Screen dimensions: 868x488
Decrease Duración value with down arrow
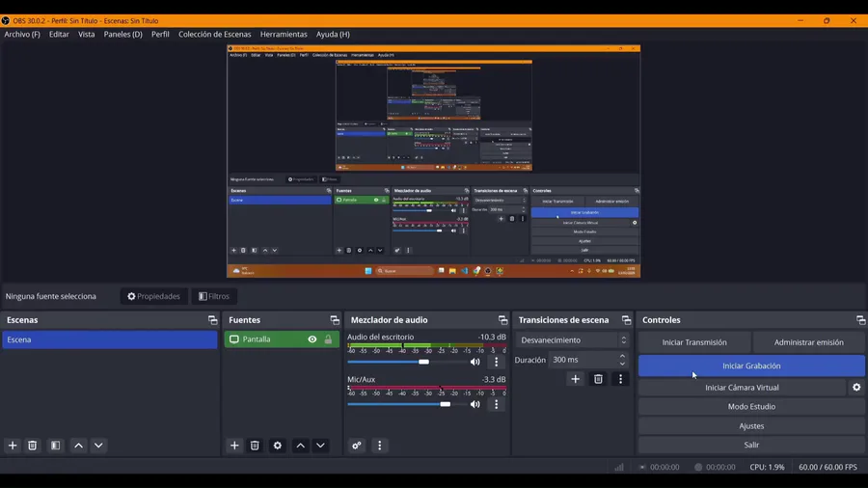622,364
